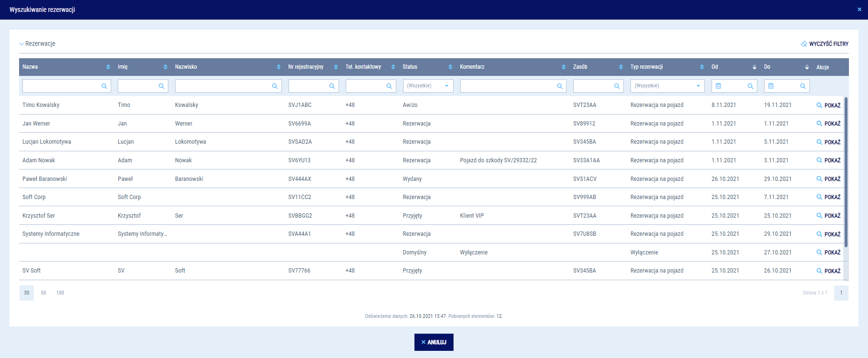Image resolution: width=868 pixels, height=358 pixels.
Task: Click the sort arrows on the Zasób column
Action: [620, 67]
